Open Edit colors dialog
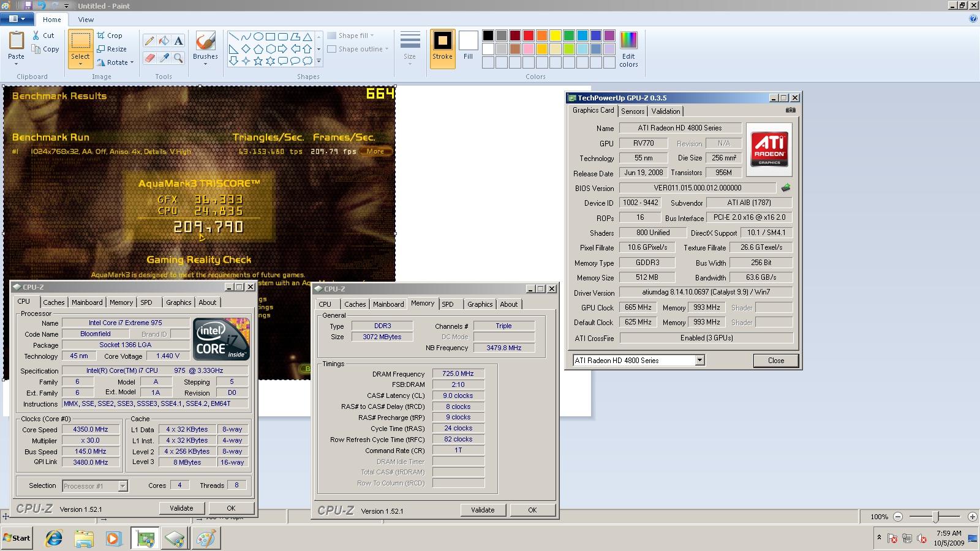Image resolution: width=980 pixels, height=551 pixels. pyautogui.click(x=628, y=49)
